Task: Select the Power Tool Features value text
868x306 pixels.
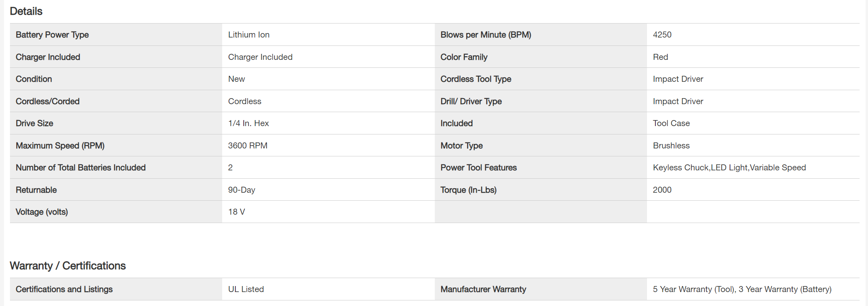Action: click(x=730, y=168)
